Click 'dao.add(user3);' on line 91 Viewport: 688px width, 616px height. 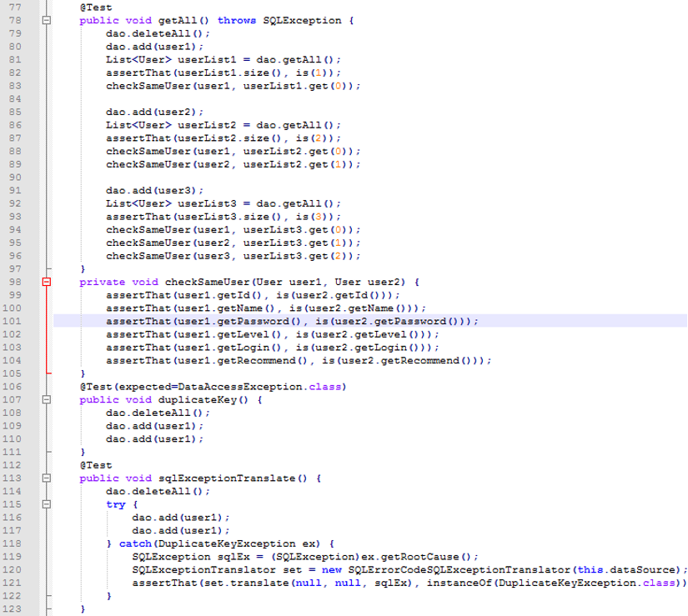click(x=154, y=191)
